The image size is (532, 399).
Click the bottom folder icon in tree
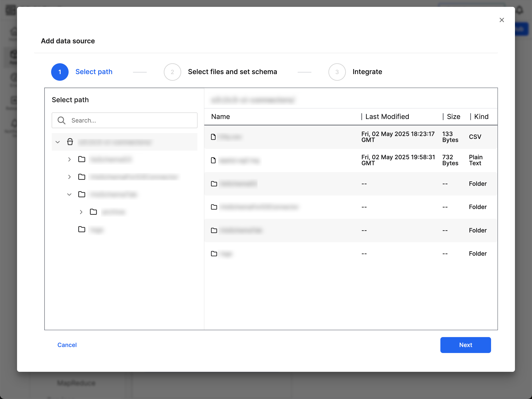click(82, 229)
